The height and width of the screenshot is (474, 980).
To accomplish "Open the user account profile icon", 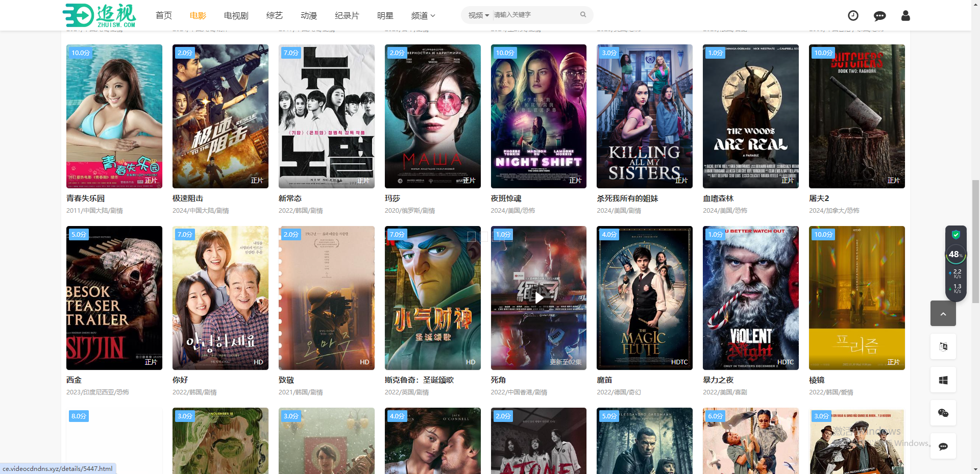I will tap(905, 16).
